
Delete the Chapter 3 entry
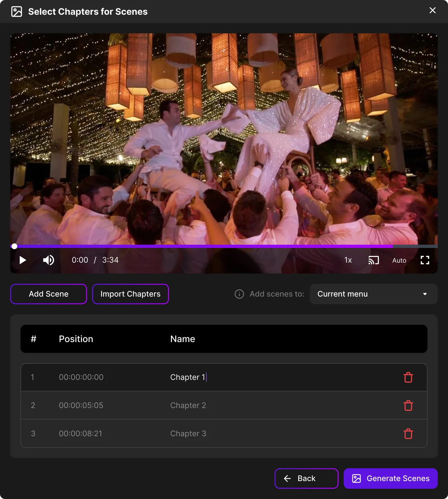[408, 433]
